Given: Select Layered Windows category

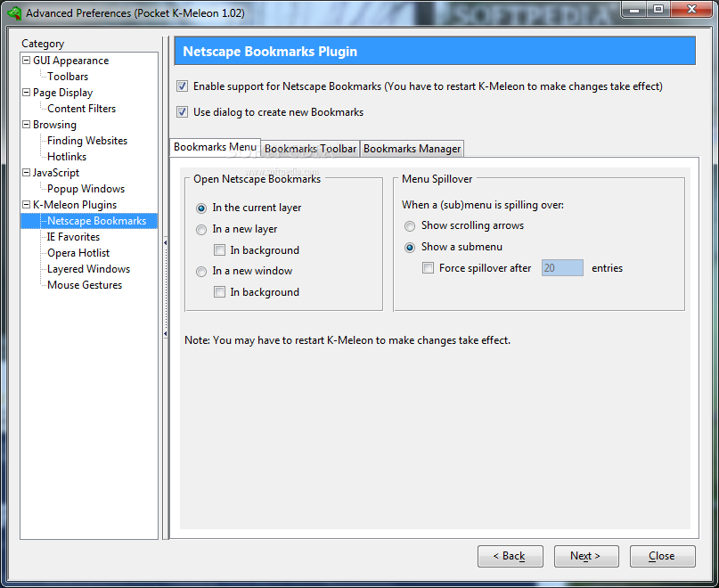Looking at the screenshot, I should (88, 269).
